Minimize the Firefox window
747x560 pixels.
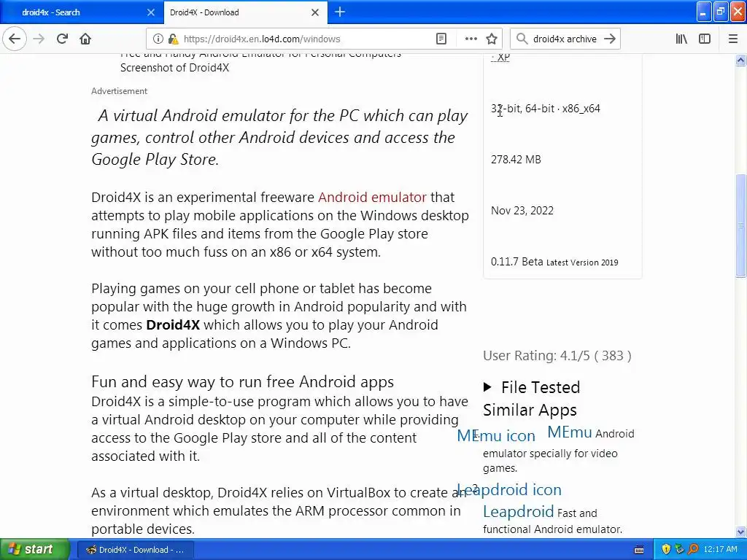(704, 12)
